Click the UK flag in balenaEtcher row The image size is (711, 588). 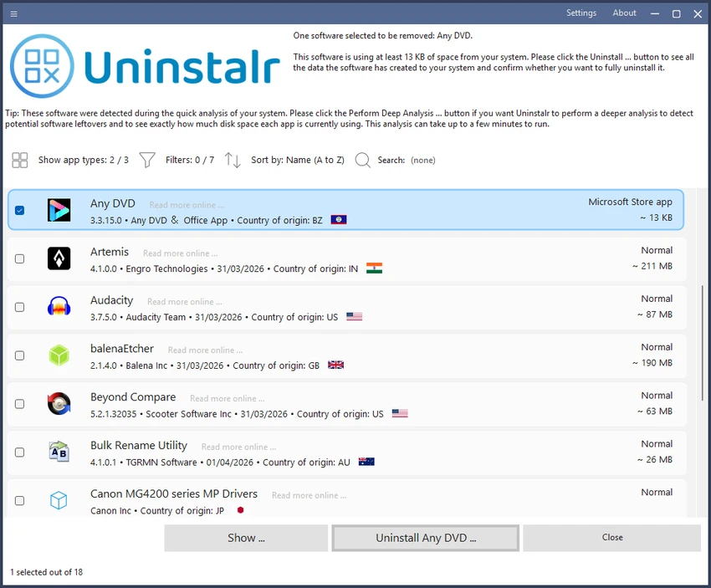pyautogui.click(x=335, y=365)
